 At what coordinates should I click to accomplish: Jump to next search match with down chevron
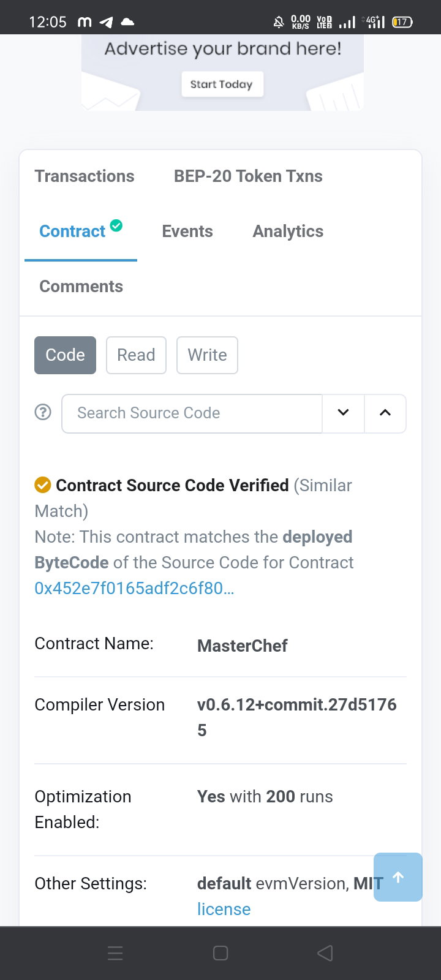tap(343, 413)
